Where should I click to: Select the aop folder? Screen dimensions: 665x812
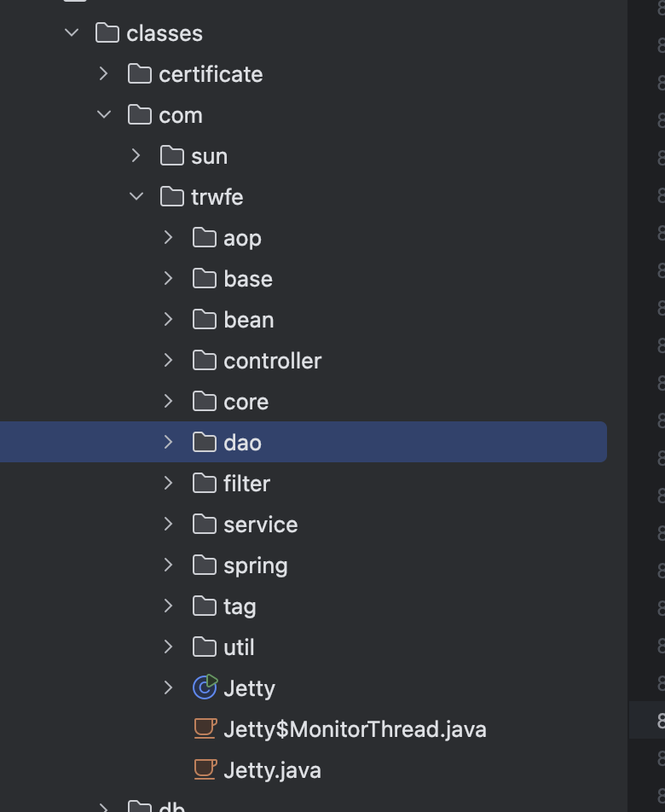(x=242, y=237)
